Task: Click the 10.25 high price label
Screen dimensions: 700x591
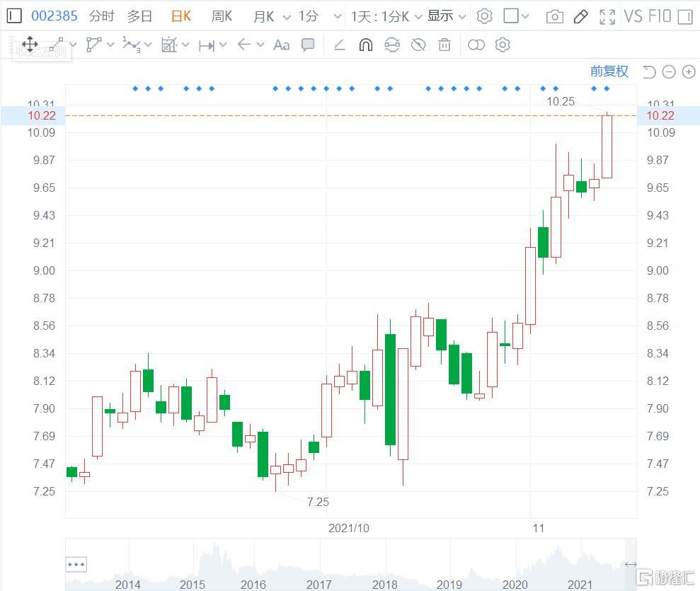Action: point(561,102)
